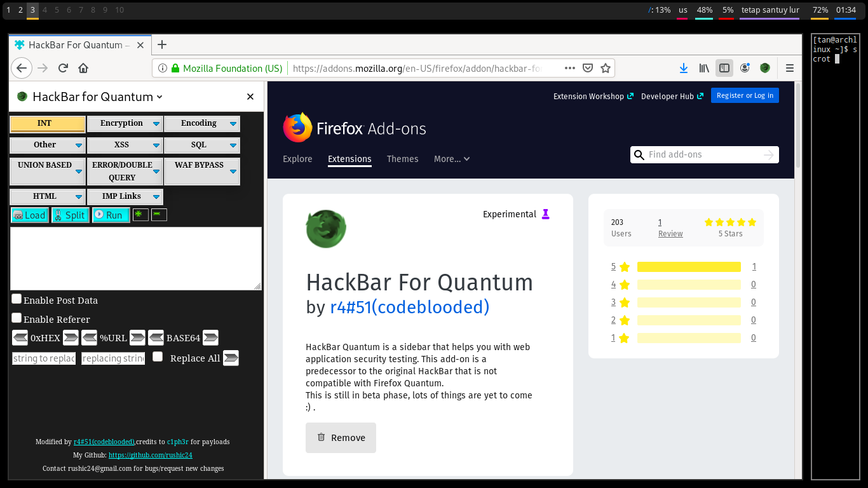Open the IMP Links dropdown

125,197
